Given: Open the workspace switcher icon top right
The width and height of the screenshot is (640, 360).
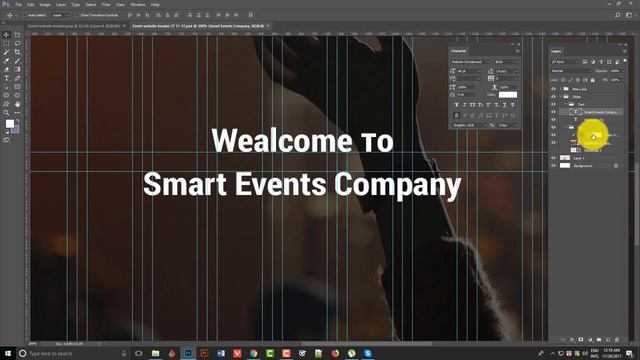Looking at the screenshot, I should (x=629, y=15).
